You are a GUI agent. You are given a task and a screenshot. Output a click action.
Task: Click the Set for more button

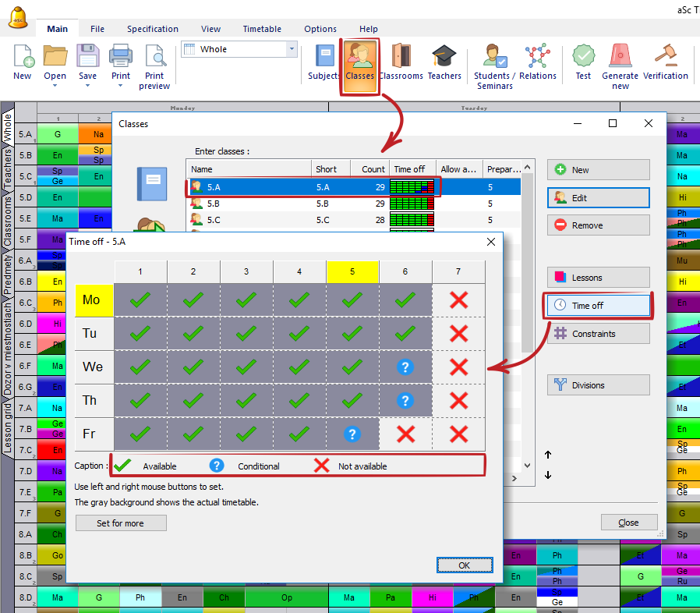121,523
